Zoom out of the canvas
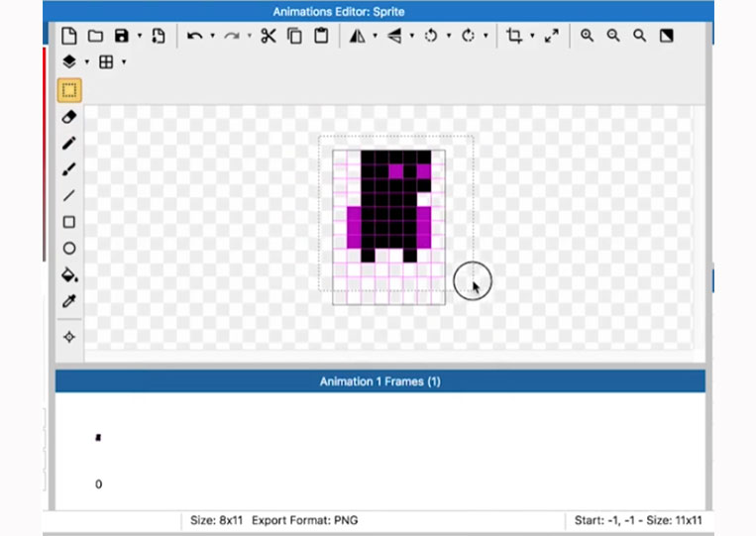 (x=613, y=36)
